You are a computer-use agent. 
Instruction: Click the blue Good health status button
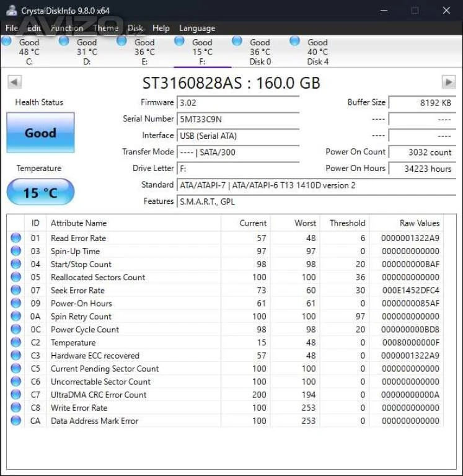tap(40, 133)
